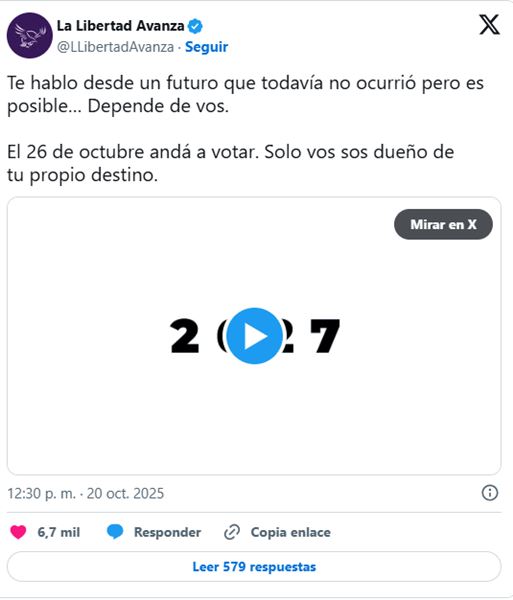Like the tweet with heart icon
The height and width of the screenshot is (600, 513).
(18, 532)
